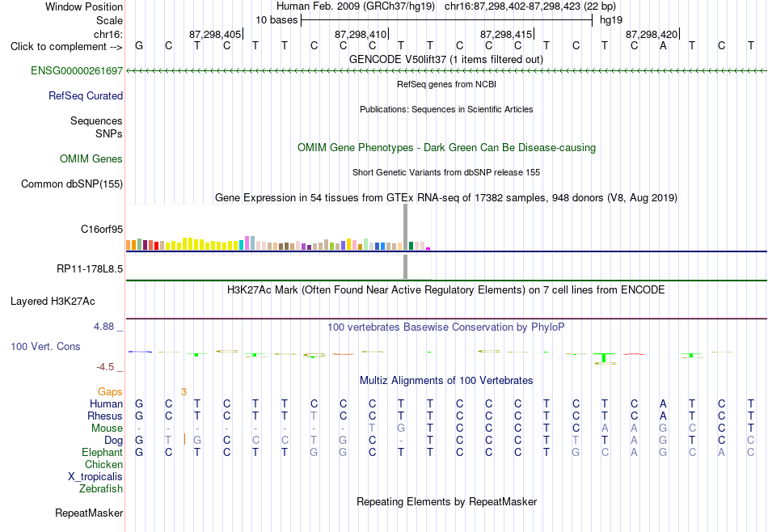
Task: Click the GTEx Gene Expression track title
Action: tap(446, 198)
